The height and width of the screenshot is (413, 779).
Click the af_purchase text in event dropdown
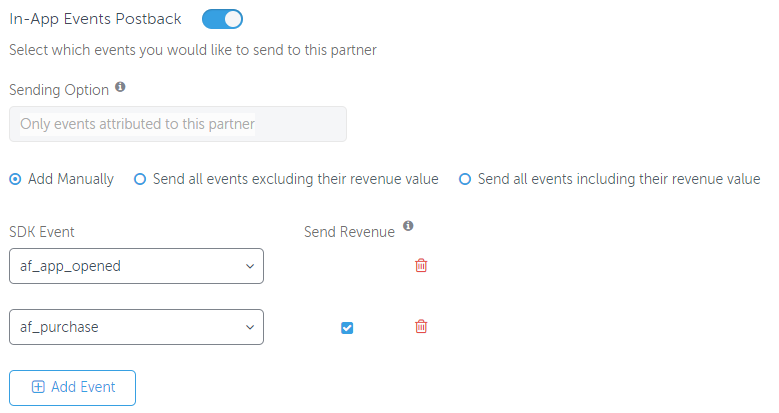pyautogui.click(x=59, y=327)
